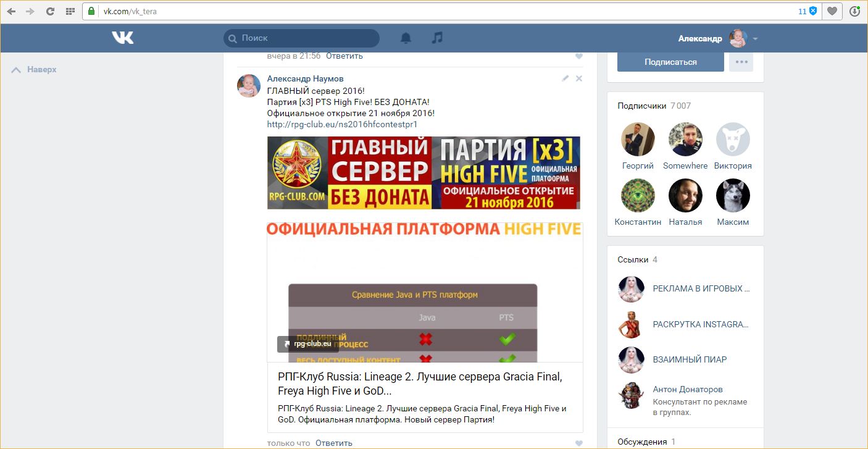Image resolution: width=868 pixels, height=449 pixels.
Task: Click the green padlock security icon
Action: (92, 11)
